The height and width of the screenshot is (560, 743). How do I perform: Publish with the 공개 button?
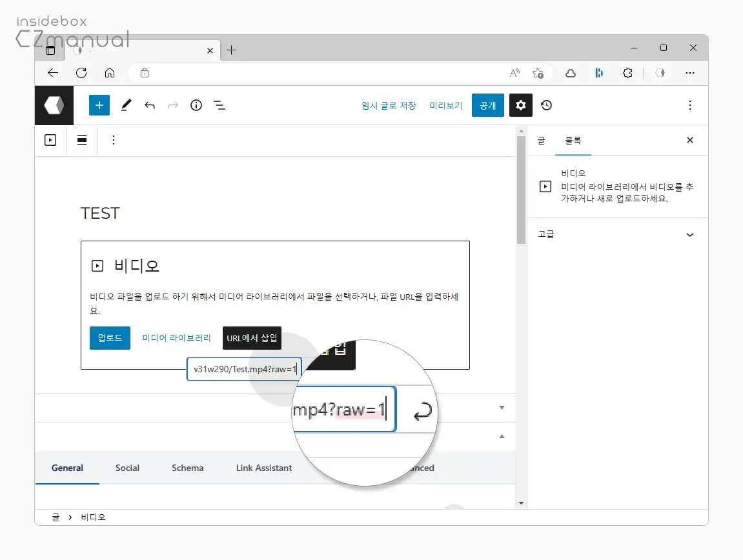coord(487,105)
